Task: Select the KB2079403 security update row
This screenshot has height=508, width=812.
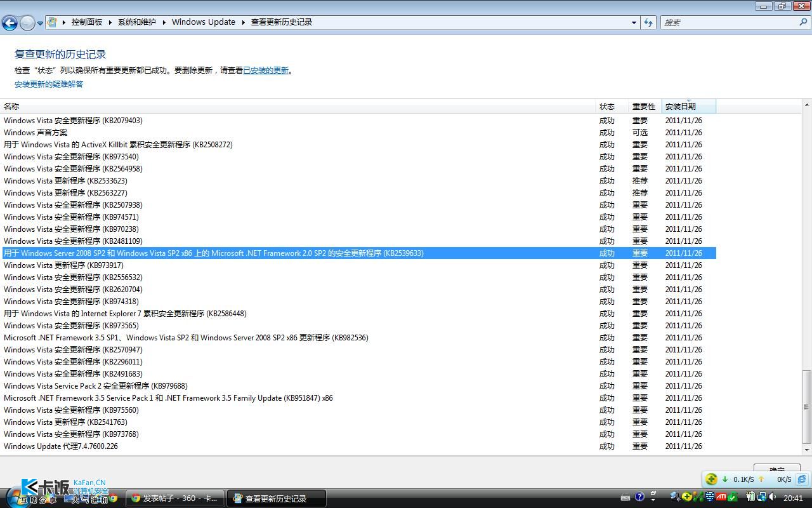Action: 358,121
